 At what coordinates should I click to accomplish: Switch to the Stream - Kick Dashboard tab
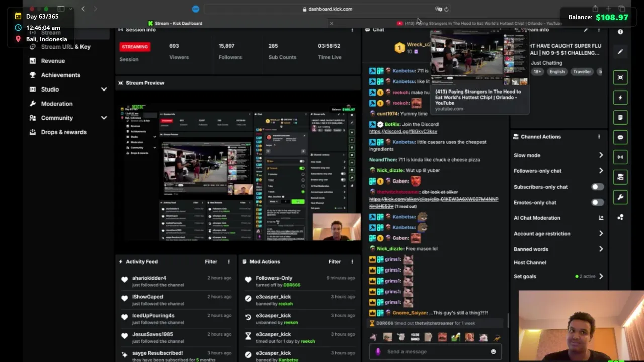coord(176,23)
